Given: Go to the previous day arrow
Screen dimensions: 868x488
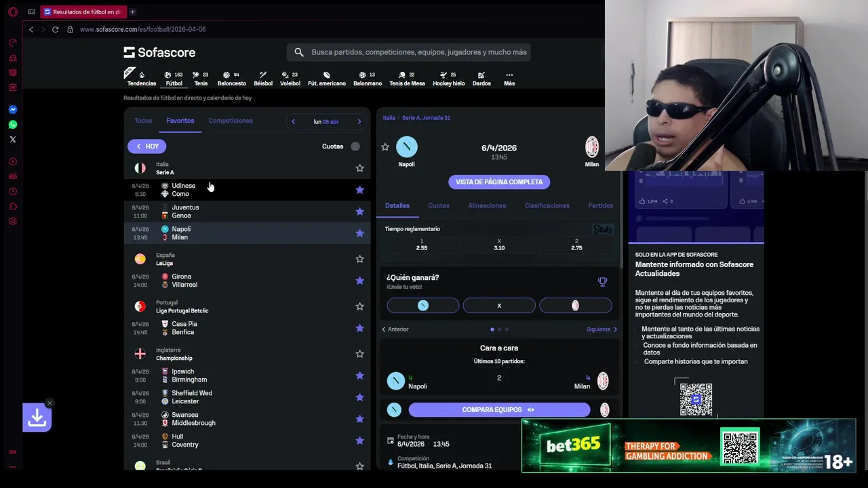Looking at the screenshot, I should coord(293,122).
